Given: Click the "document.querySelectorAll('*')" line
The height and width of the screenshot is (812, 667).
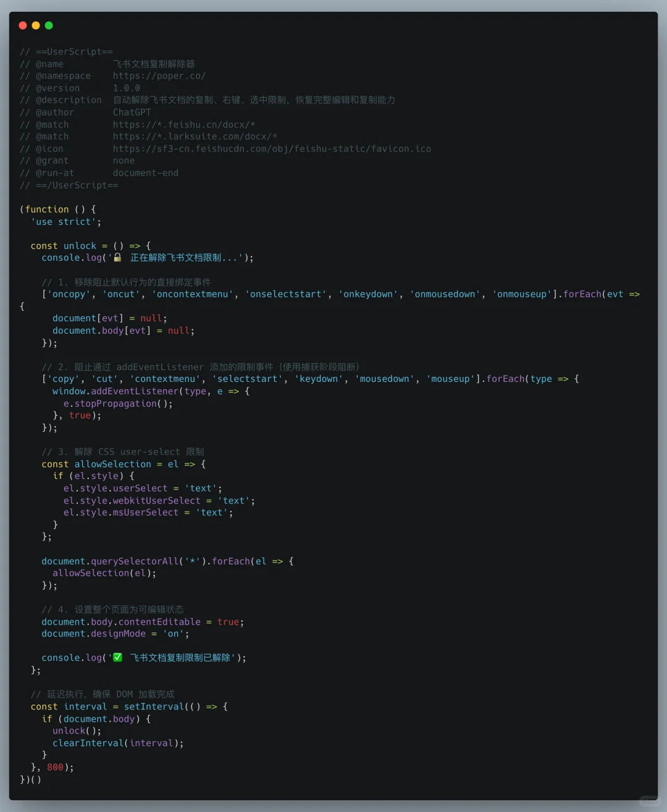Looking at the screenshot, I should click(x=167, y=561).
